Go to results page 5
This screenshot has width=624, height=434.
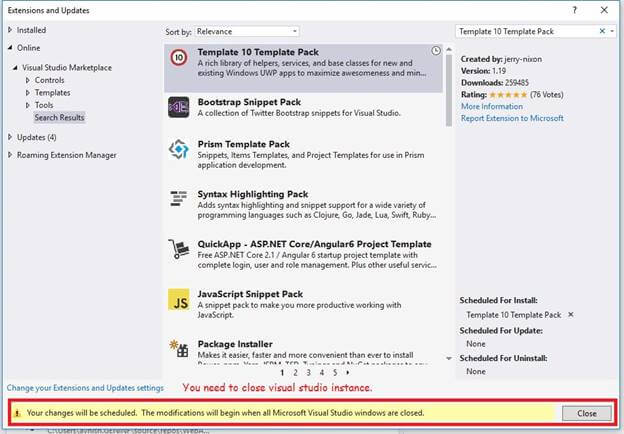[335, 373]
